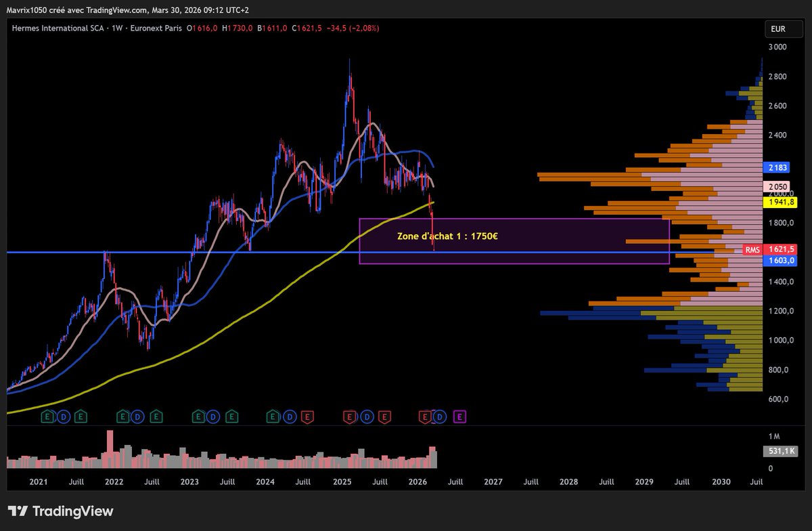This screenshot has width=812, height=531.
Task: Click the high value H1 730,0 in the legend
Action: pos(238,28)
